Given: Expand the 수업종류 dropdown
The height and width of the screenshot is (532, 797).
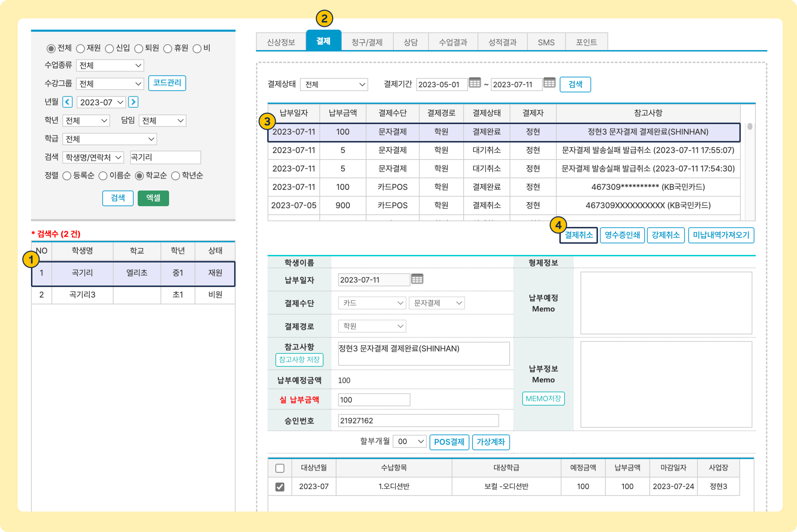Looking at the screenshot, I should [110, 66].
